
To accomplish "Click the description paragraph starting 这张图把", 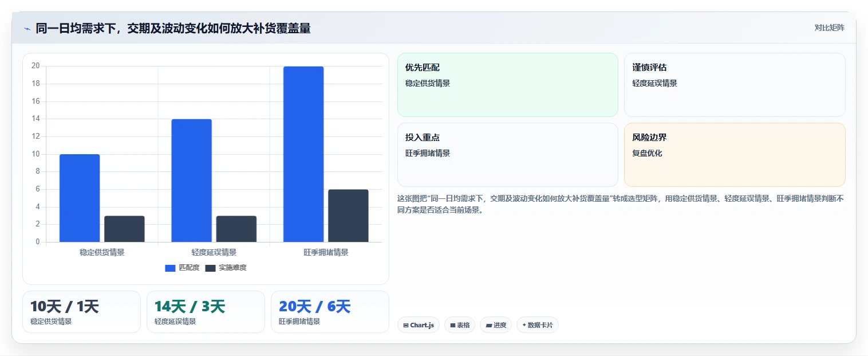I will click(x=621, y=204).
